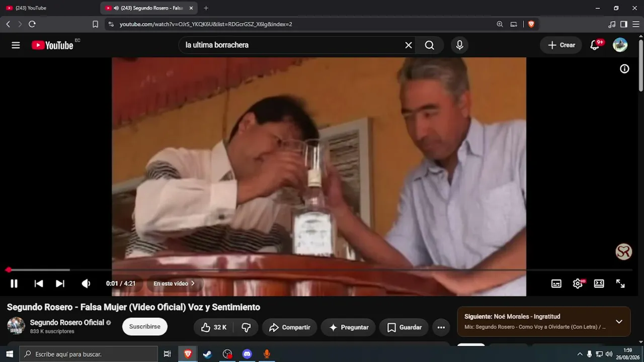Viewport: 644px width, 362px height.
Task: Open browser media music-note control
Action: (x=612, y=24)
